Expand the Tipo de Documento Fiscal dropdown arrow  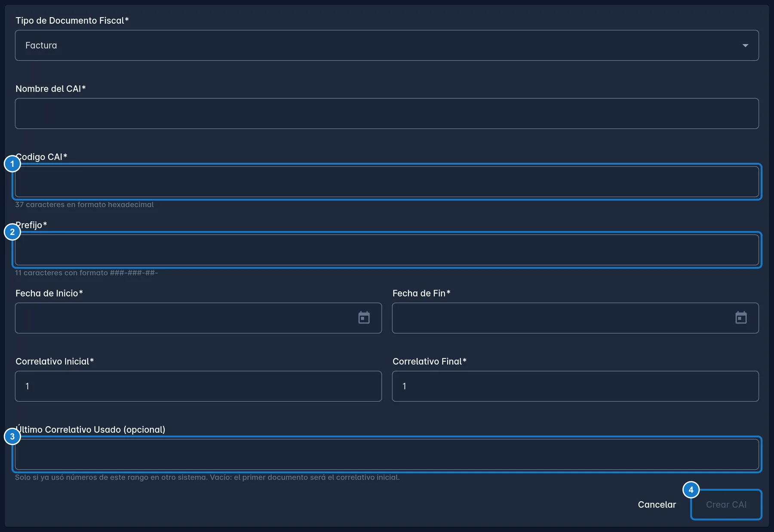point(745,46)
